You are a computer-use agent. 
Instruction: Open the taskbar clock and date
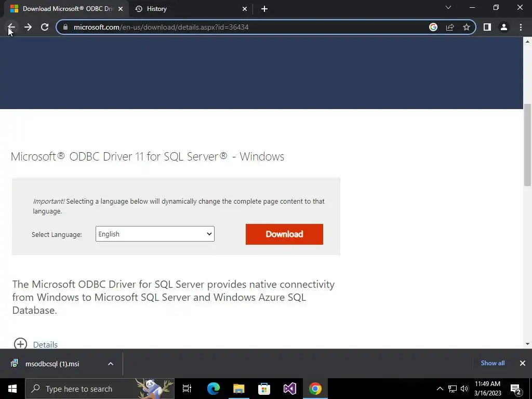click(x=487, y=389)
